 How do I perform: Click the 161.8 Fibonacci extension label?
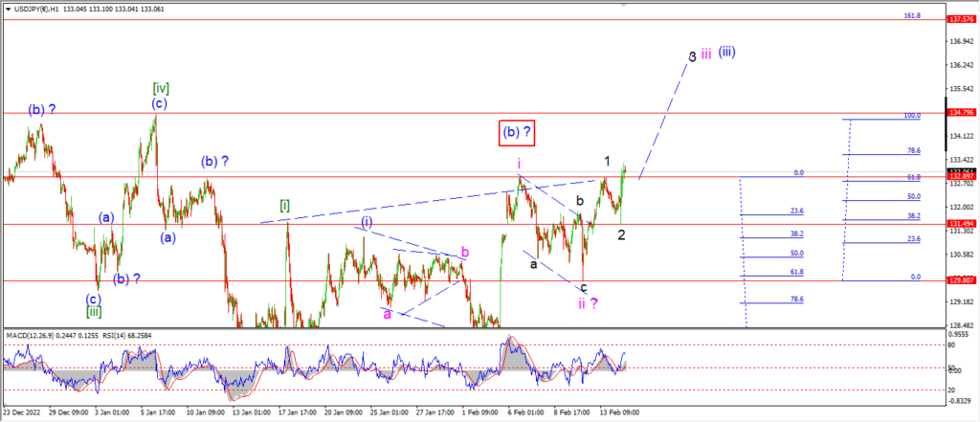tap(910, 15)
